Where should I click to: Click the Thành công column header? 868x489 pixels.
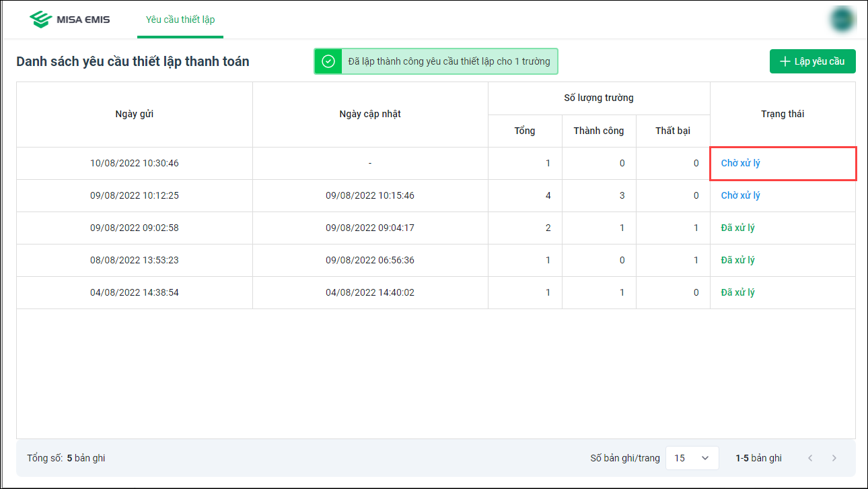(x=599, y=131)
